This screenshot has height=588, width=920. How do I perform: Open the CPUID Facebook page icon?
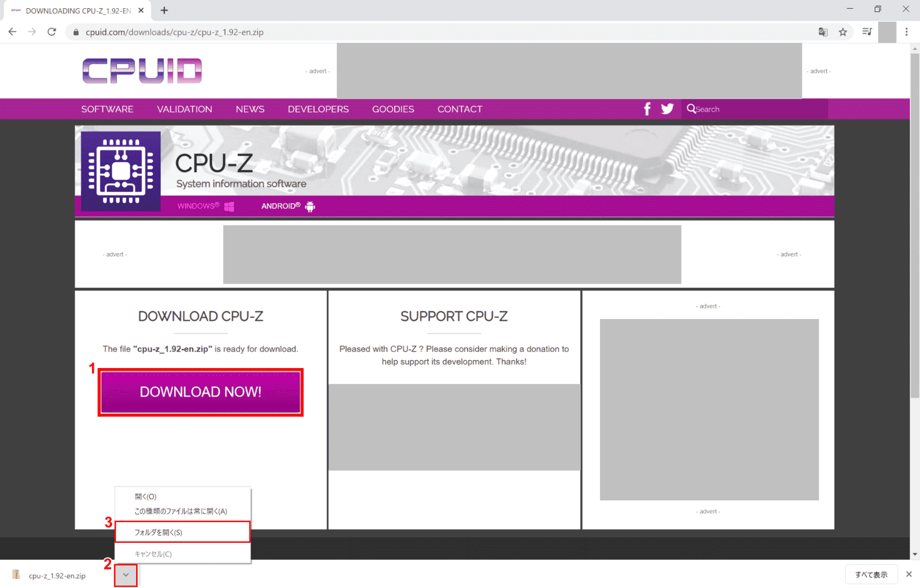click(647, 109)
